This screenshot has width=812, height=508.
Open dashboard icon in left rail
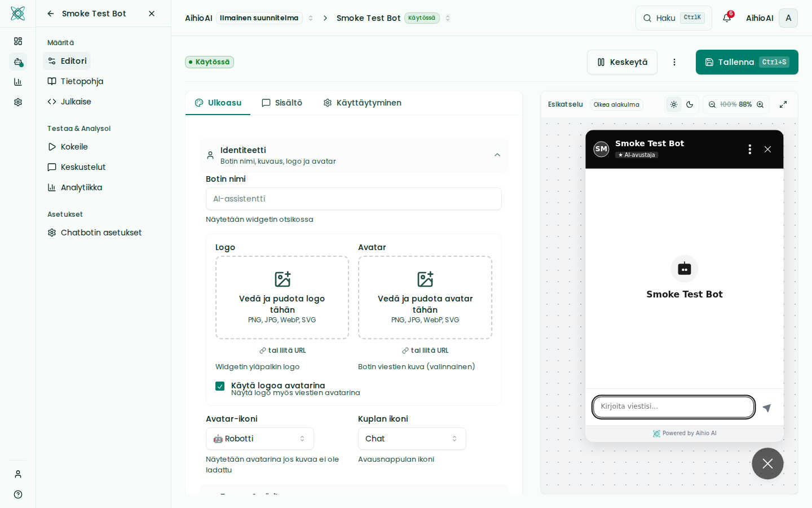(x=18, y=41)
